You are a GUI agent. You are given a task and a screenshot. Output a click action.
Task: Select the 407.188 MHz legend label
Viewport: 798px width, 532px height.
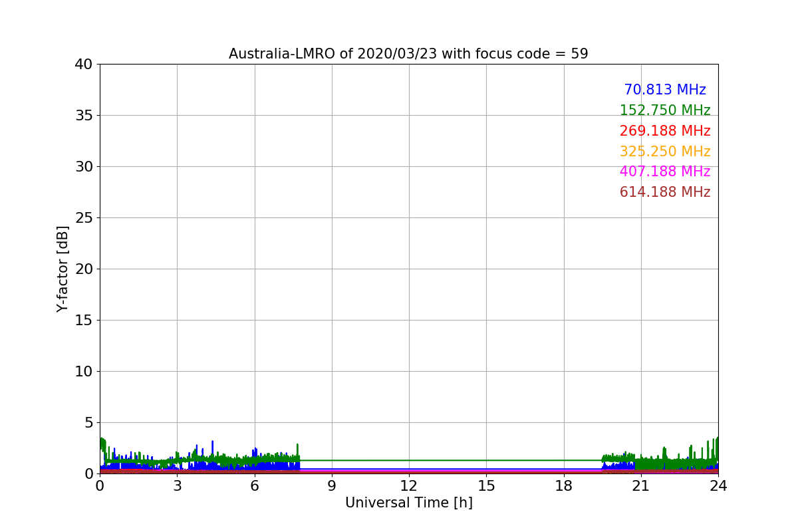(665, 172)
